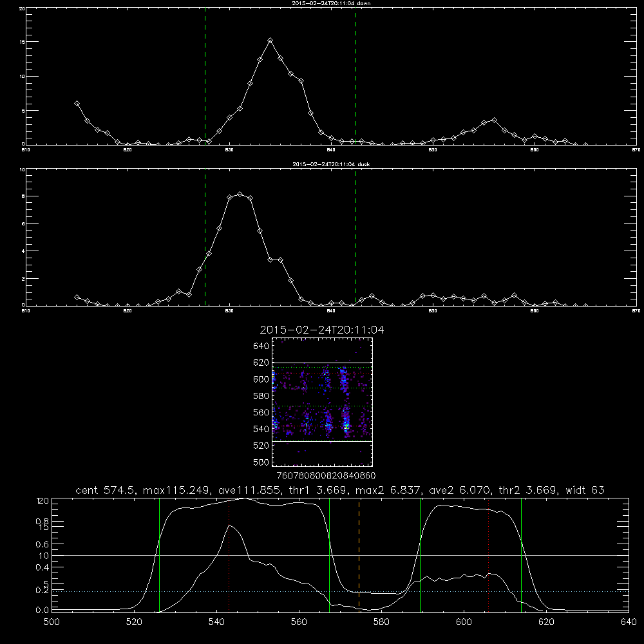
Task: Click the secondary peak diamond near 856 in dawn plot
Action: point(494,120)
